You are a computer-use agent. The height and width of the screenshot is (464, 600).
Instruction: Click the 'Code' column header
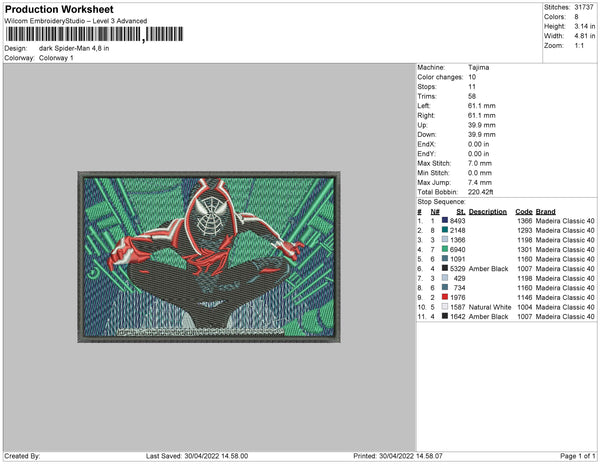point(524,212)
